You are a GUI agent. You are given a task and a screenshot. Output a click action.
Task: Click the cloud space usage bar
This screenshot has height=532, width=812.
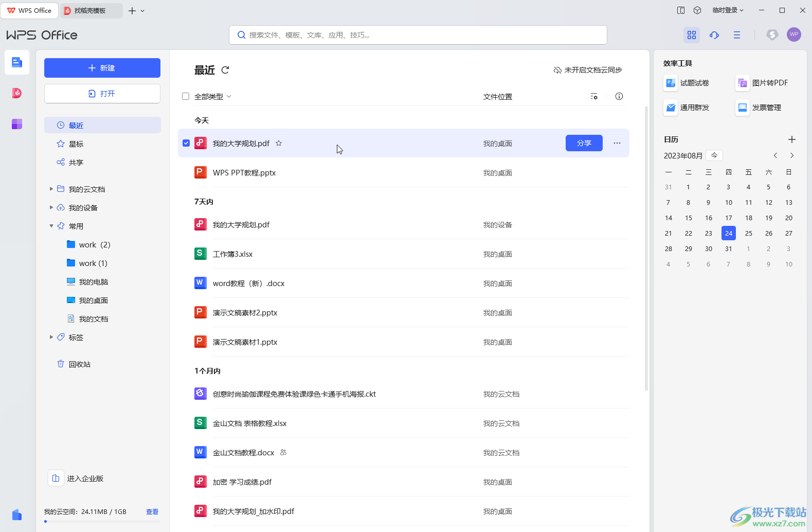tap(102, 522)
